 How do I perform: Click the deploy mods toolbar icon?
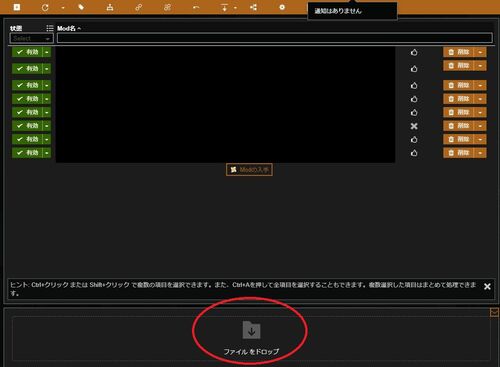pos(110,7)
